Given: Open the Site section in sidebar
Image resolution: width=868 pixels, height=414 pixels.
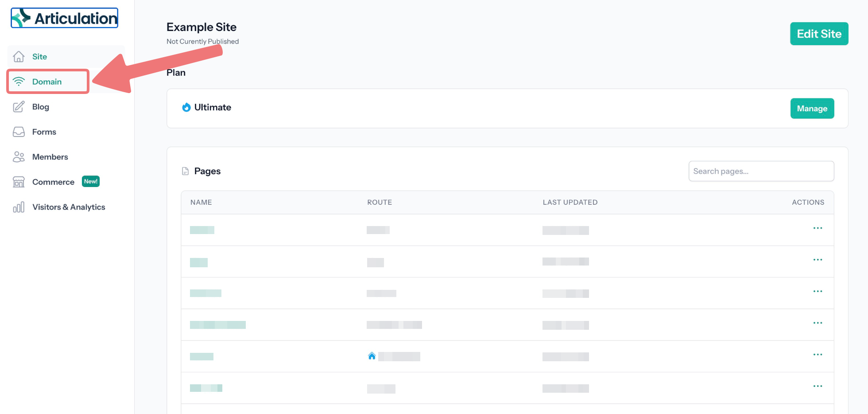Looking at the screenshot, I should (66, 57).
